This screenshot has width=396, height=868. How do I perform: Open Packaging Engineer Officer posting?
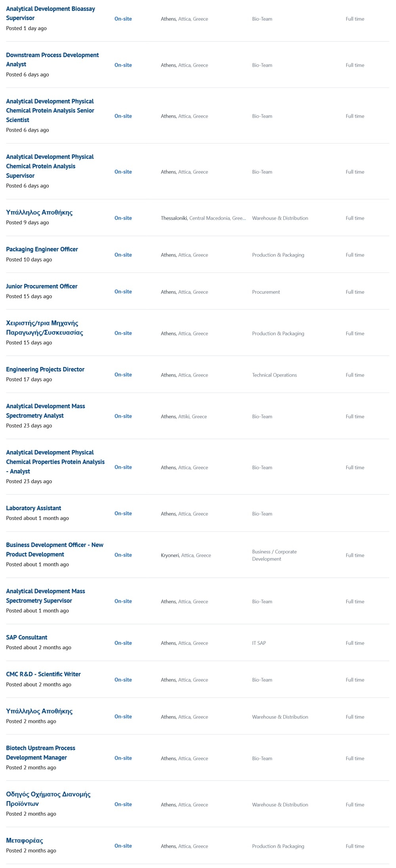pos(42,249)
